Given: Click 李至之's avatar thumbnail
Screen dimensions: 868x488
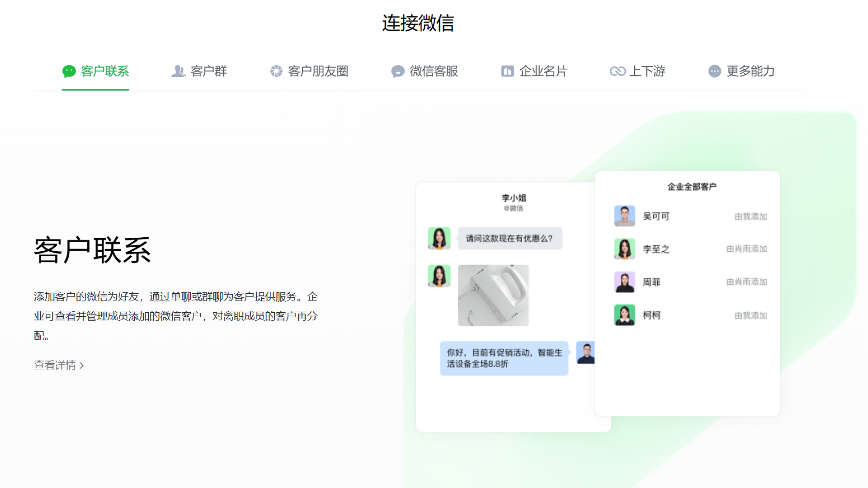Looking at the screenshot, I should (624, 249).
